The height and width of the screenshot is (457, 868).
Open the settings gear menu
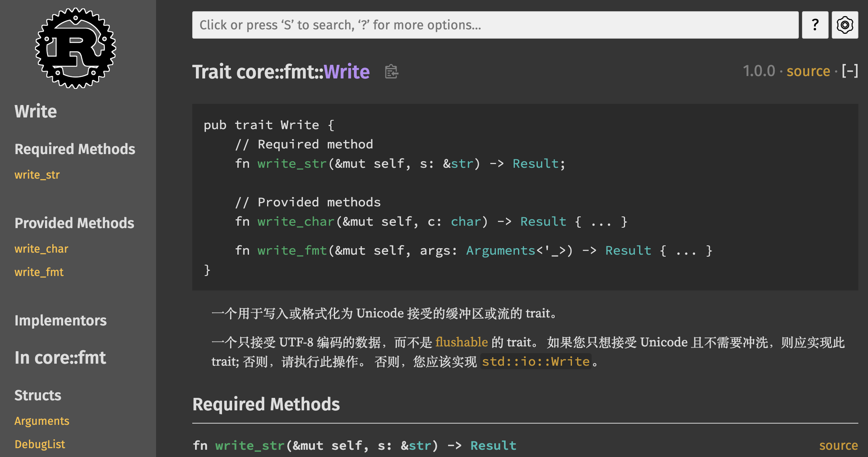pyautogui.click(x=845, y=25)
